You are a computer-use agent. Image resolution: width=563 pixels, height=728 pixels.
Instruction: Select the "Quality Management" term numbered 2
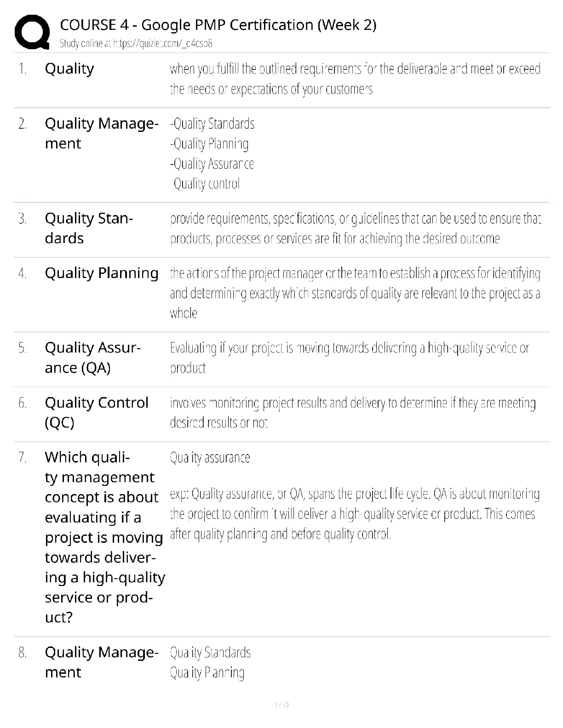[x=101, y=133]
